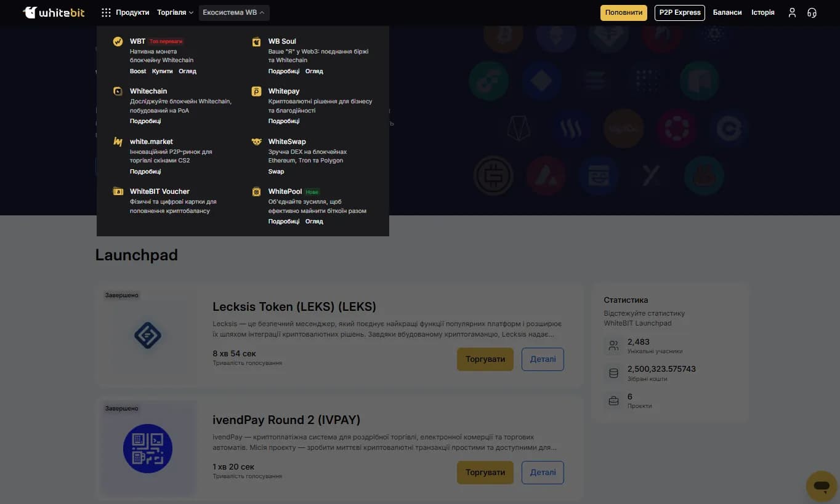Click the Нове badge next to WhitePool
Screen dimensions: 840x504
(x=312, y=192)
